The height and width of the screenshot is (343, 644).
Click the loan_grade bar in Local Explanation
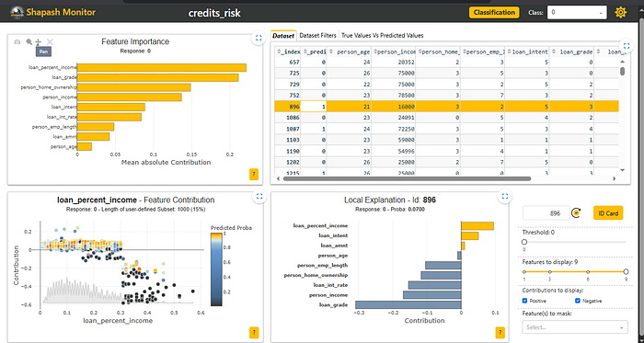408,305
